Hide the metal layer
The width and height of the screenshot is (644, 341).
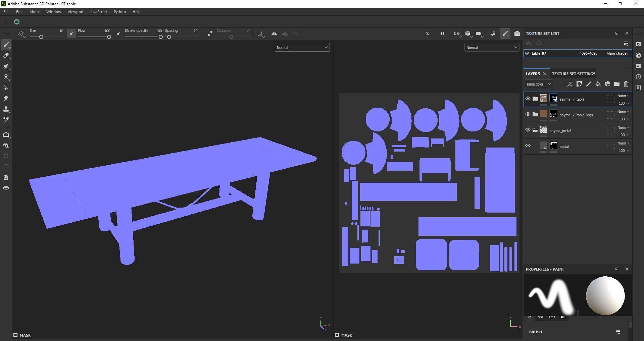point(528,146)
